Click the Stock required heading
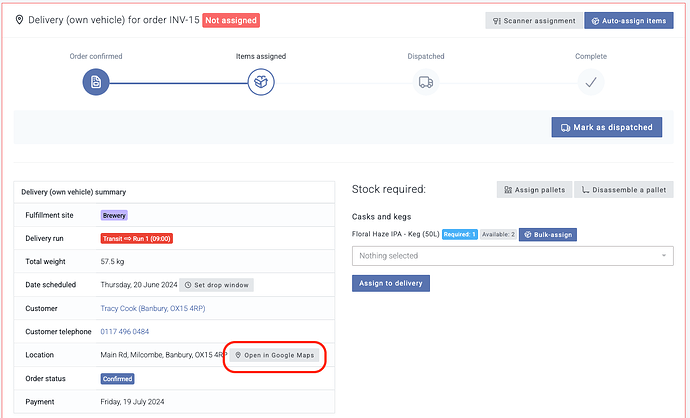The height and width of the screenshot is (418, 690). 389,189
